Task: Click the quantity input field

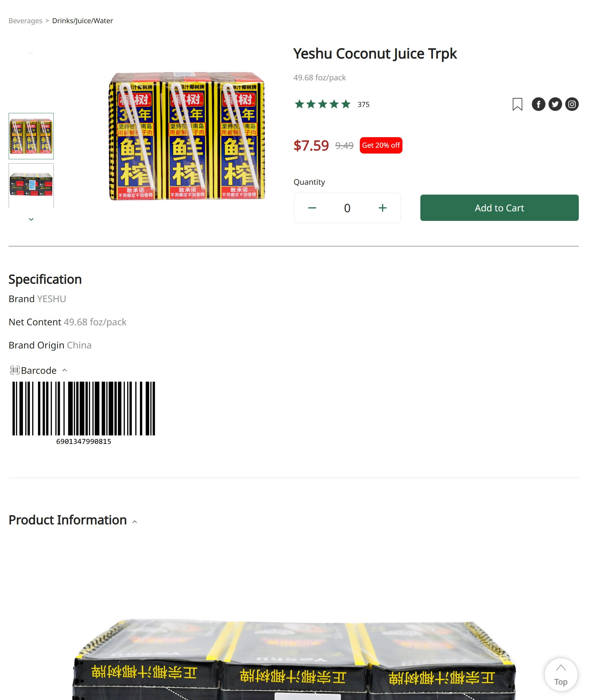Action: (347, 208)
